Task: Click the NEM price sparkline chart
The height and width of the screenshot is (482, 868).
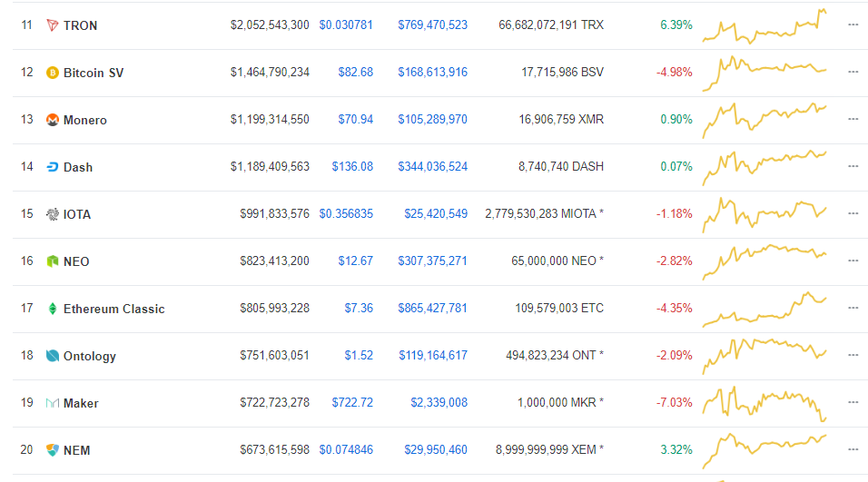Action: coord(764,451)
